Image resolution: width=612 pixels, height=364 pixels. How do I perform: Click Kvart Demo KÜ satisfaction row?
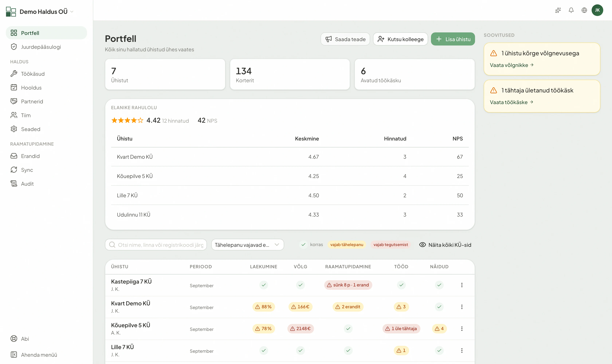click(290, 157)
